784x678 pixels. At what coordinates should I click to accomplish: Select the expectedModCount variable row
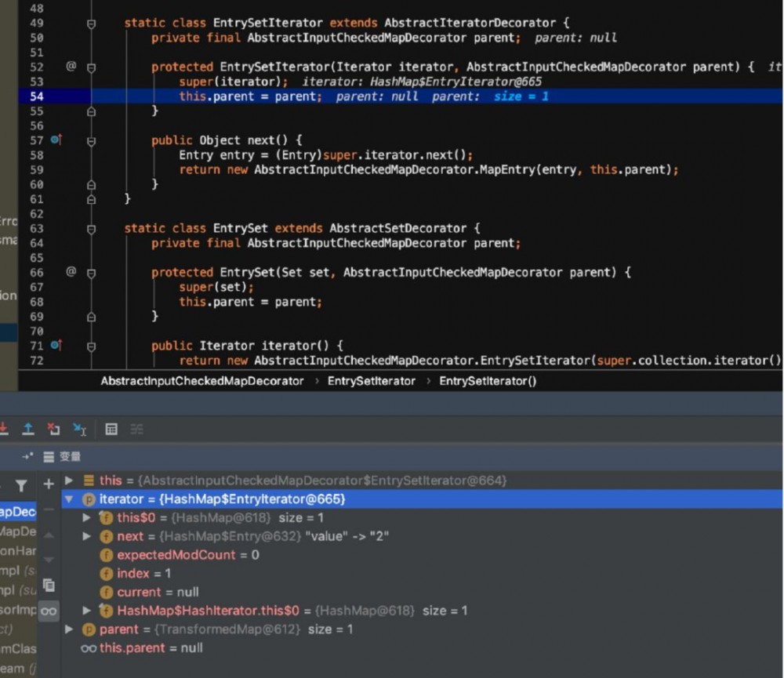pos(187,555)
